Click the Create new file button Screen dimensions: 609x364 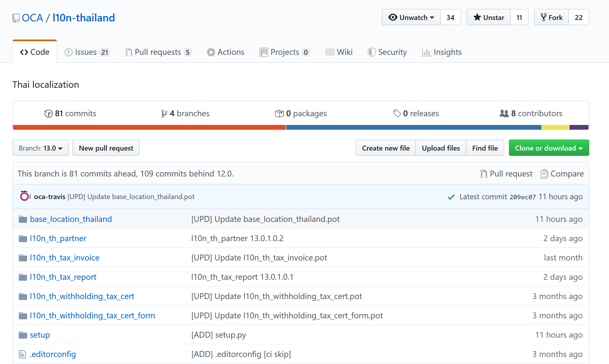click(385, 148)
